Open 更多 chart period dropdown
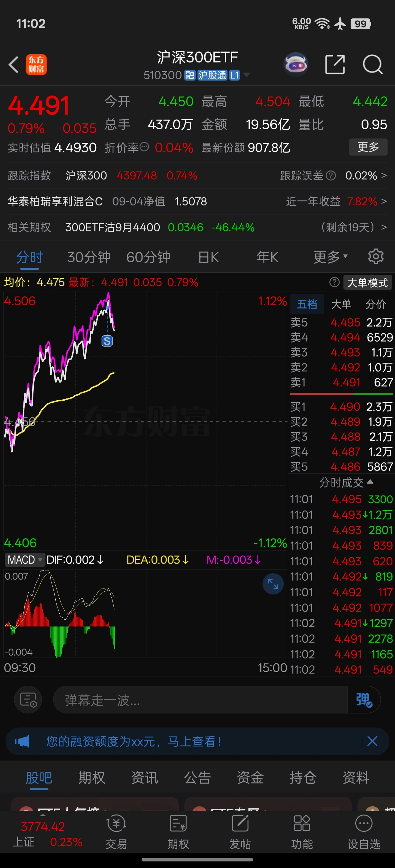Image resolution: width=395 pixels, height=868 pixels. (x=330, y=257)
